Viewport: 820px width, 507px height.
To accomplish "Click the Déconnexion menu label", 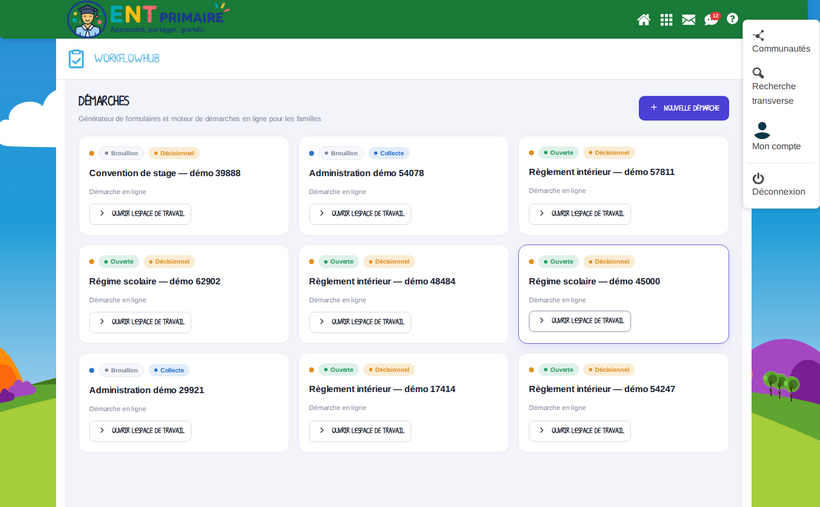I will tap(779, 191).
